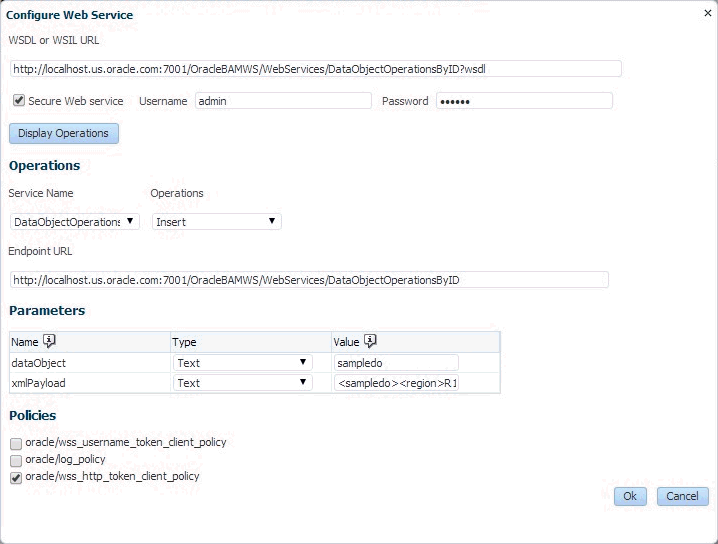Click the WSDL or WSIL URL field
Viewport: 718px width, 544px height.
(315, 69)
